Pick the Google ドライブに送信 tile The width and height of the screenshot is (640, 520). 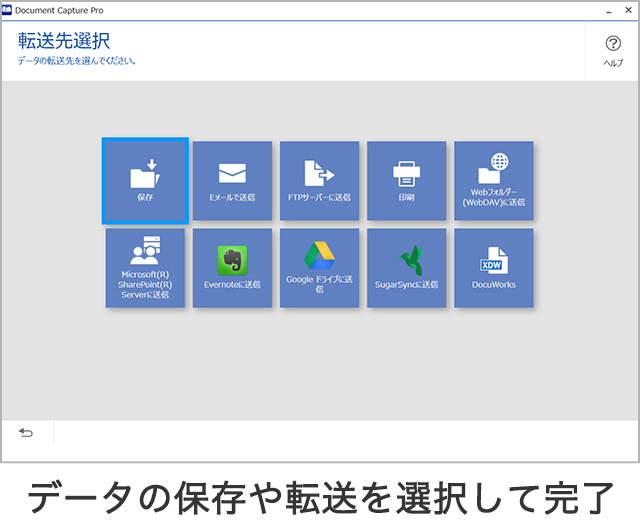pos(319,268)
